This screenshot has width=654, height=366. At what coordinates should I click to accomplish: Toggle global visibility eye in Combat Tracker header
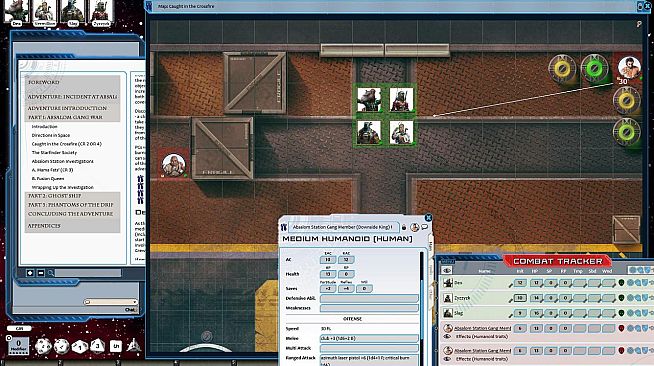(447, 271)
